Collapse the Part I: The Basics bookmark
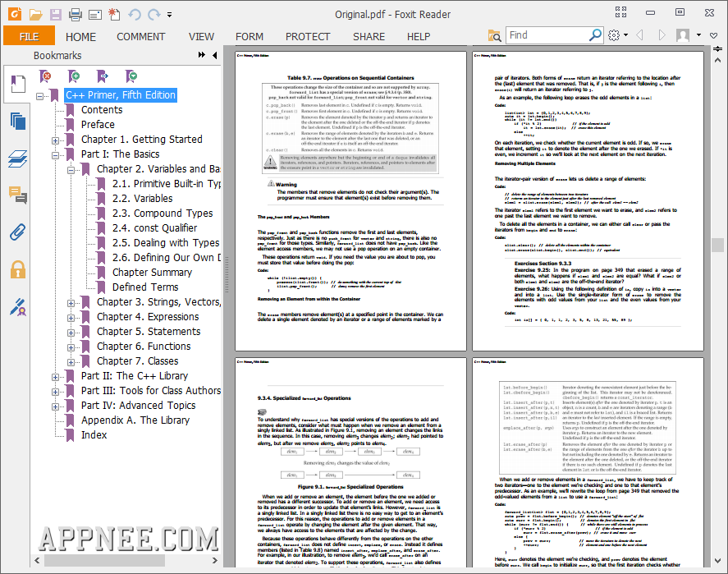Viewport: 728px width, 574px height. 55,155
